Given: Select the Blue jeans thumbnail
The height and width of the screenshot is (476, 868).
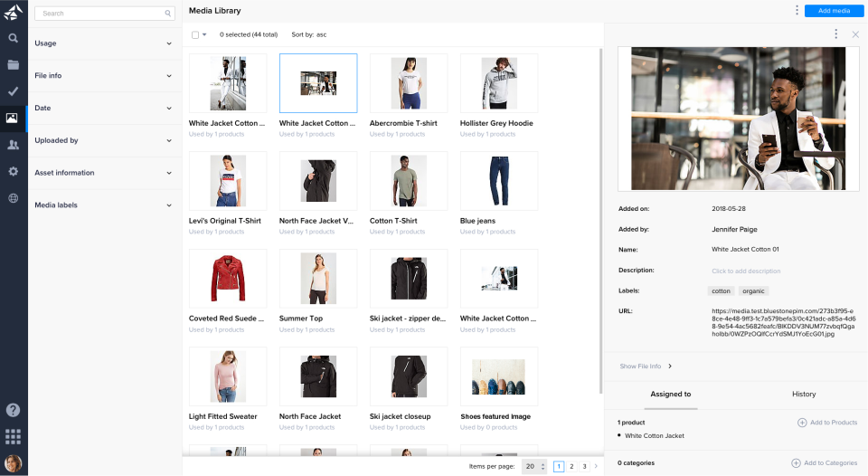Looking at the screenshot, I should (499, 181).
